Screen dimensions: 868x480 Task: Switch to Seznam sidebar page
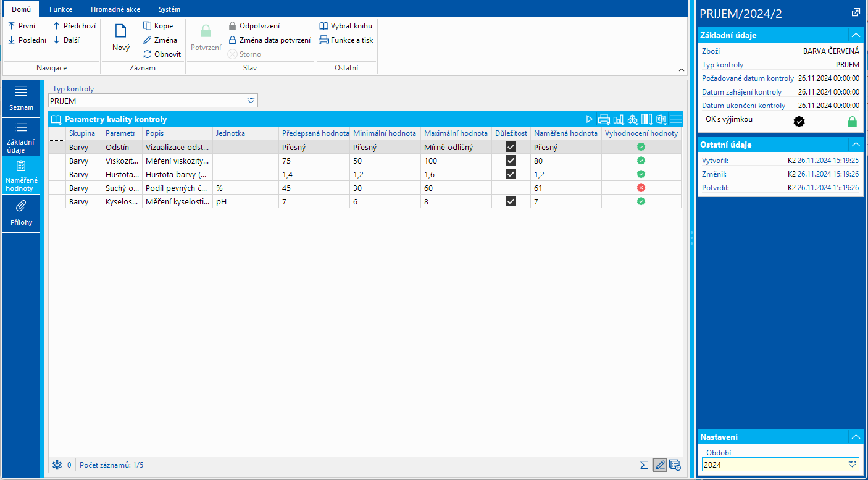pyautogui.click(x=21, y=99)
